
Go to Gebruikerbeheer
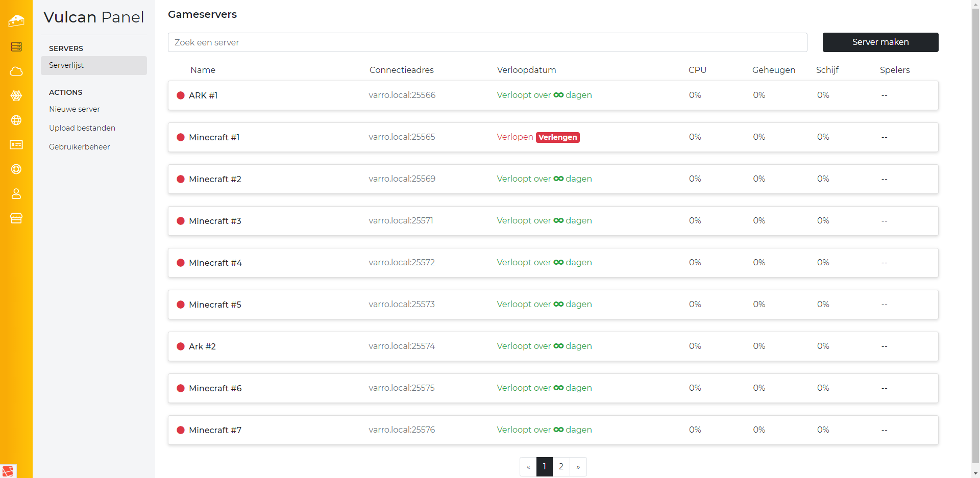[80, 147]
